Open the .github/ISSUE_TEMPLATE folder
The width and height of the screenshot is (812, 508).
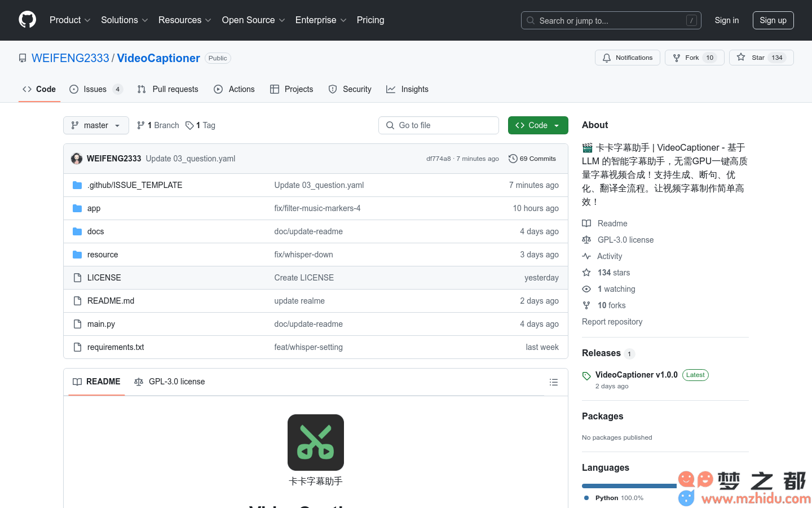tap(135, 185)
